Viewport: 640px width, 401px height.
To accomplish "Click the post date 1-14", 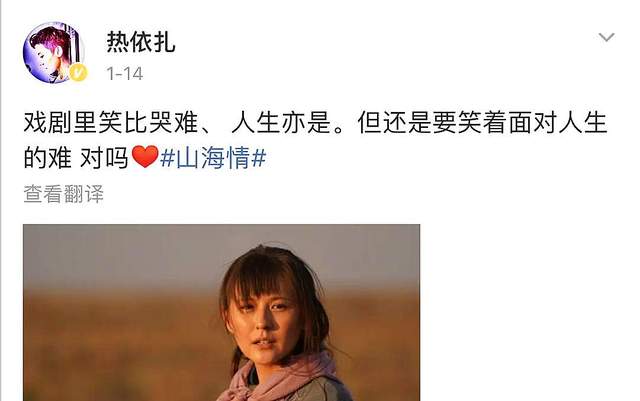I will (x=124, y=74).
